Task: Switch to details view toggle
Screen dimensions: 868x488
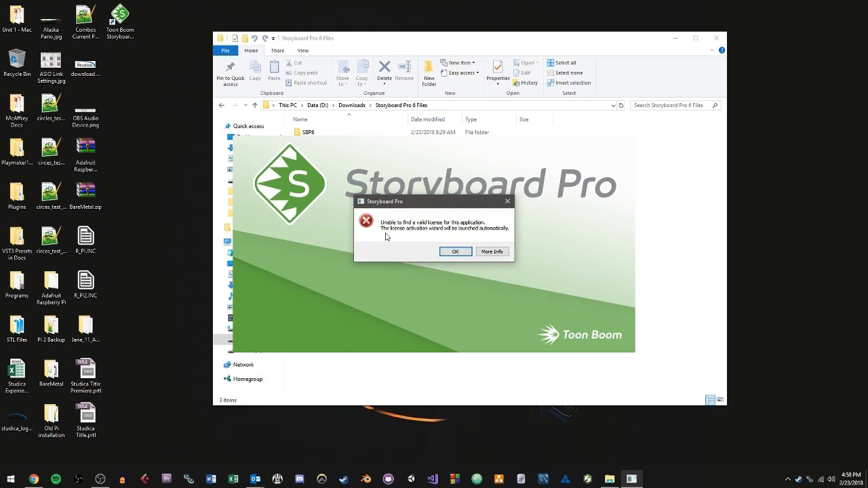Action: point(710,400)
